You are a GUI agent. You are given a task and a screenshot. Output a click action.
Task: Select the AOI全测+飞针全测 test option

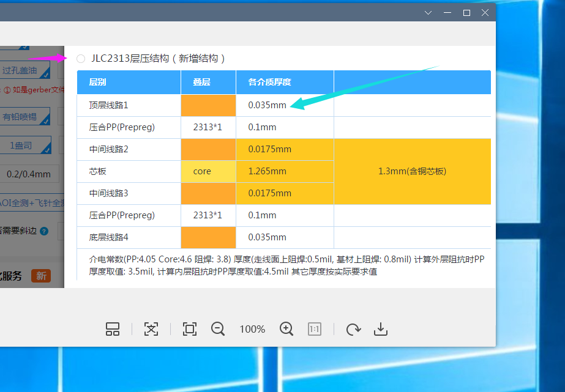[x=32, y=203]
